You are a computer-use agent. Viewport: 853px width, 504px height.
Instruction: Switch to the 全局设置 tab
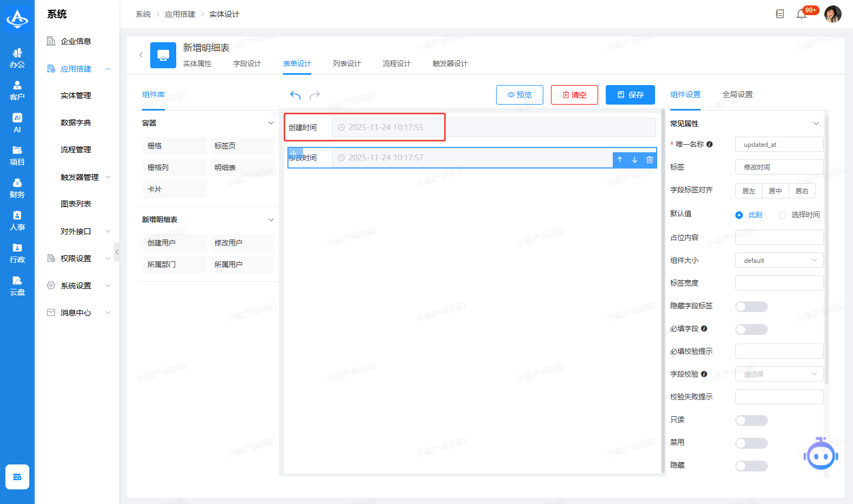click(737, 94)
